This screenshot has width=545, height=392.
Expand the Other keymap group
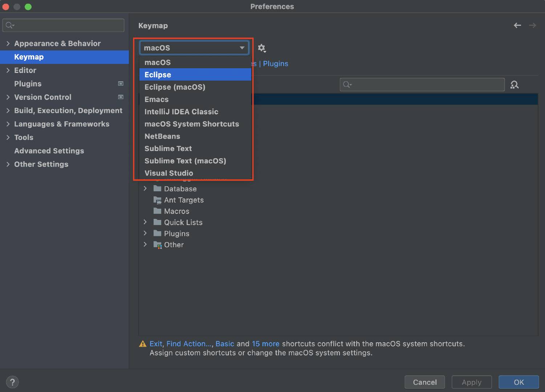(145, 244)
